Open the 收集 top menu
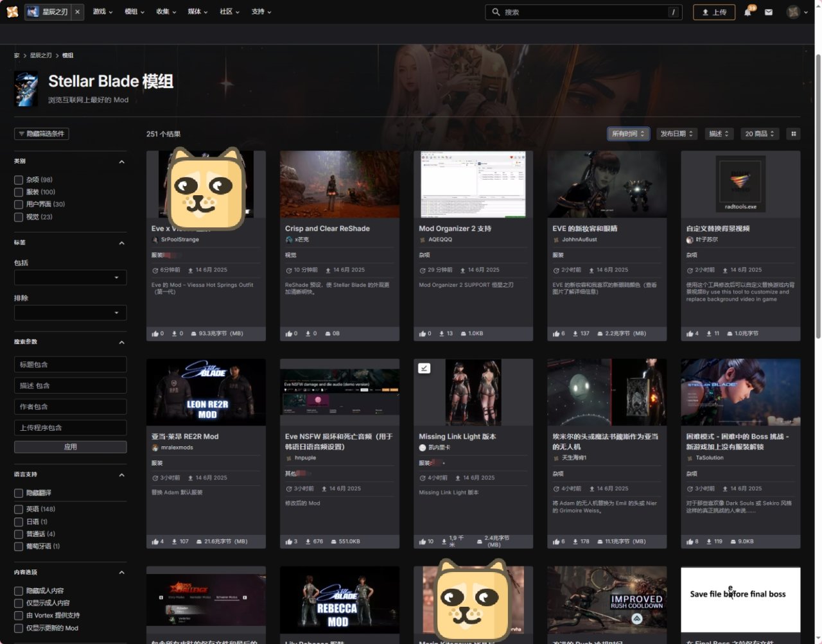 [x=166, y=12]
